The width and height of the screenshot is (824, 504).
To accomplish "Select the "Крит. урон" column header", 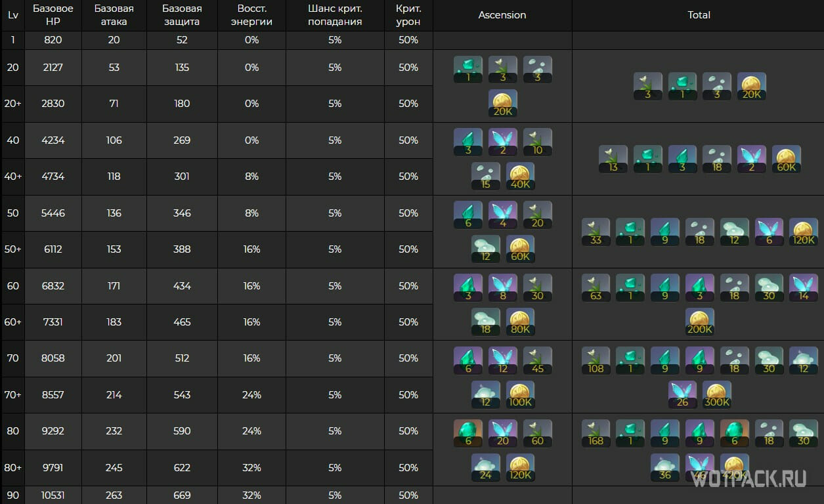I will tap(408, 15).
